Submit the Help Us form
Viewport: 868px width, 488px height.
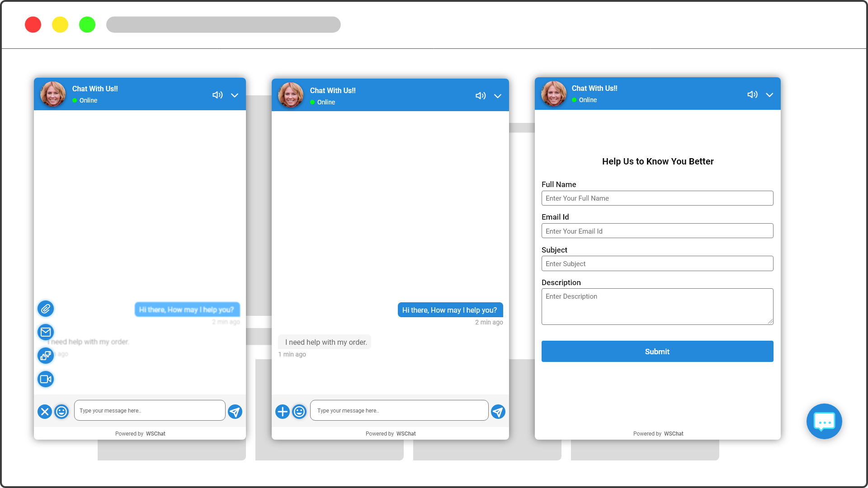tap(657, 352)
